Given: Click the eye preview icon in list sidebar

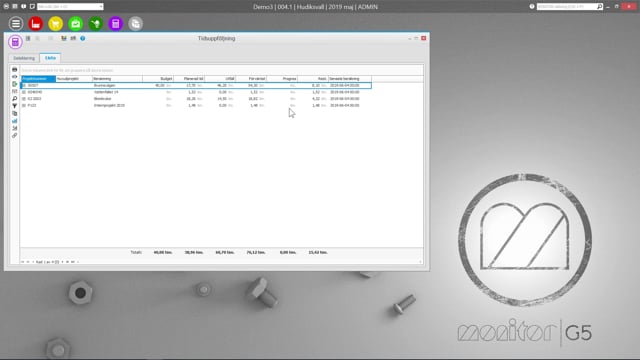Looking at the screenshot, I should click(15, 77).
